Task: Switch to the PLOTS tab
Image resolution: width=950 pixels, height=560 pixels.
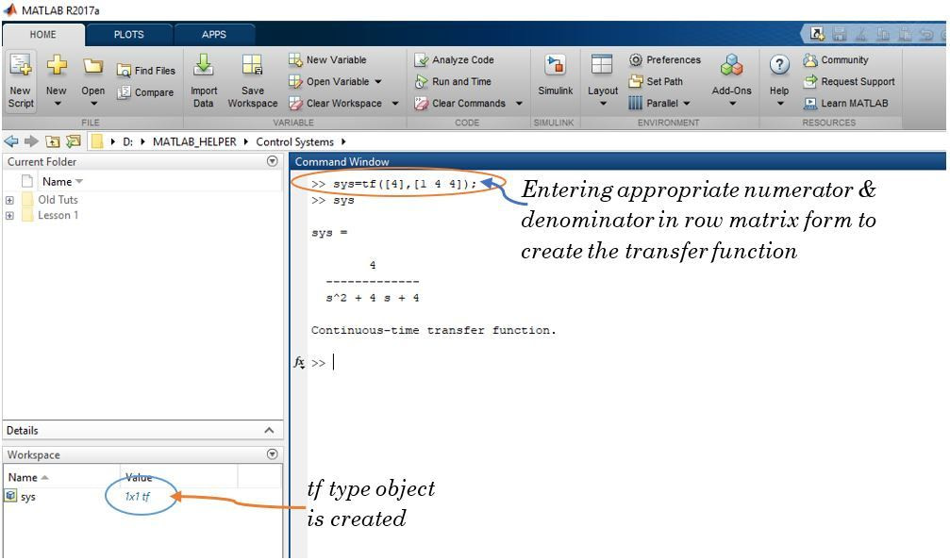Action: pyautogui.click(x=128, y=34)
